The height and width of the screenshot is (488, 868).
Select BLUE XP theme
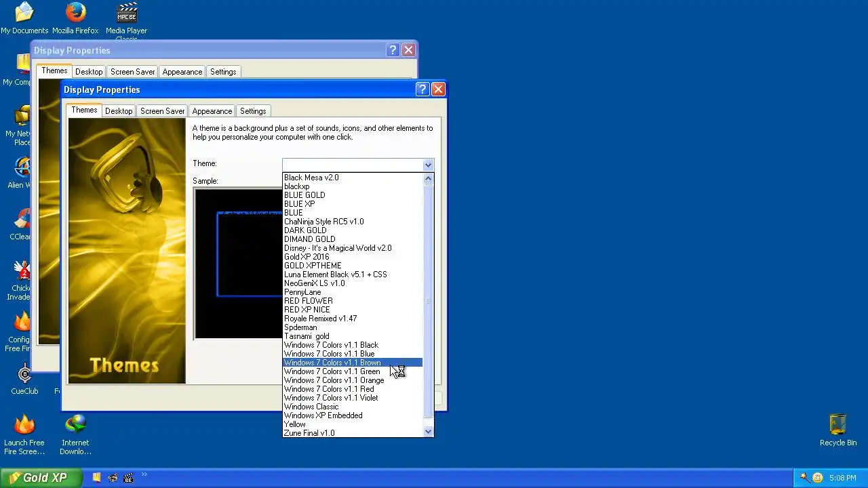tap(353, 204)
